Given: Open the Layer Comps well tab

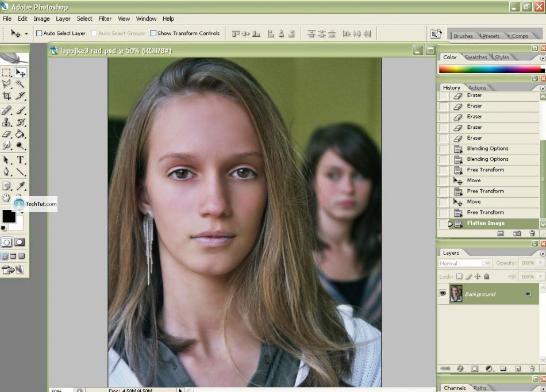Looking at the screenshot, I should pos(520,36).
